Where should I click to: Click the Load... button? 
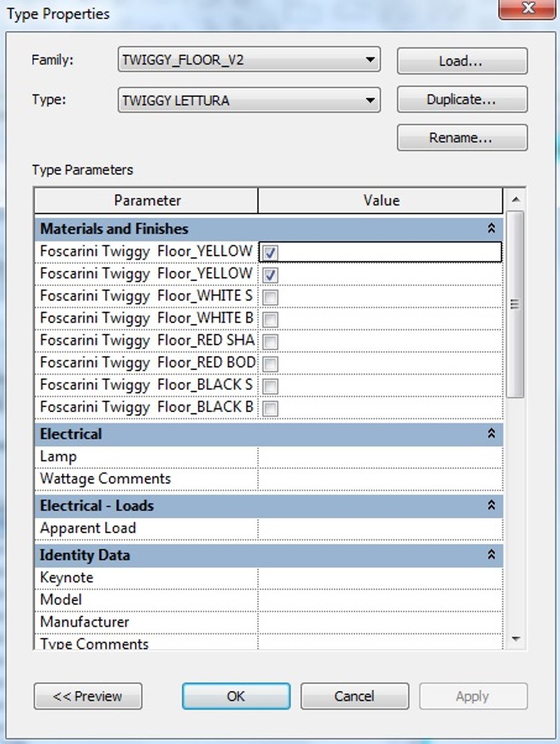pos(462,61)
